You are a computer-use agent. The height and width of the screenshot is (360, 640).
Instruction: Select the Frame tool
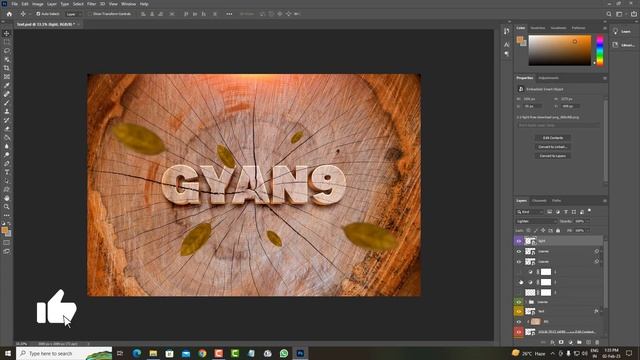coord(7,77)
